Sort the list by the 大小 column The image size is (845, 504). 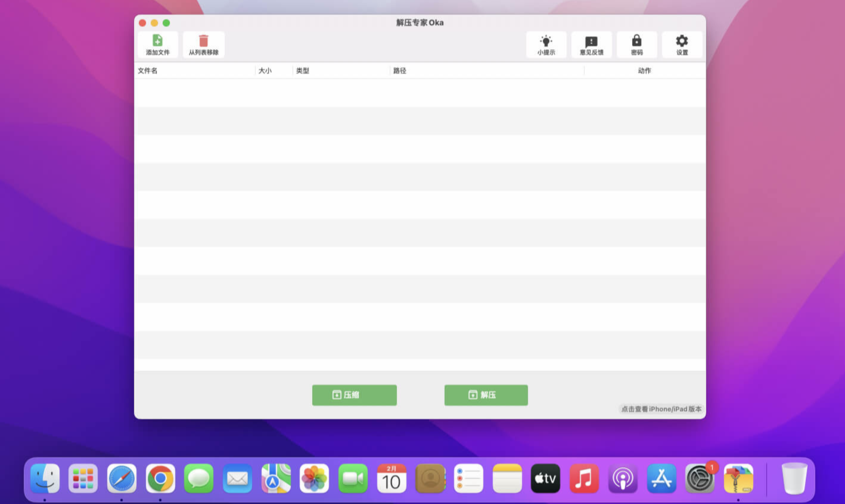click(x=265, y=71)
